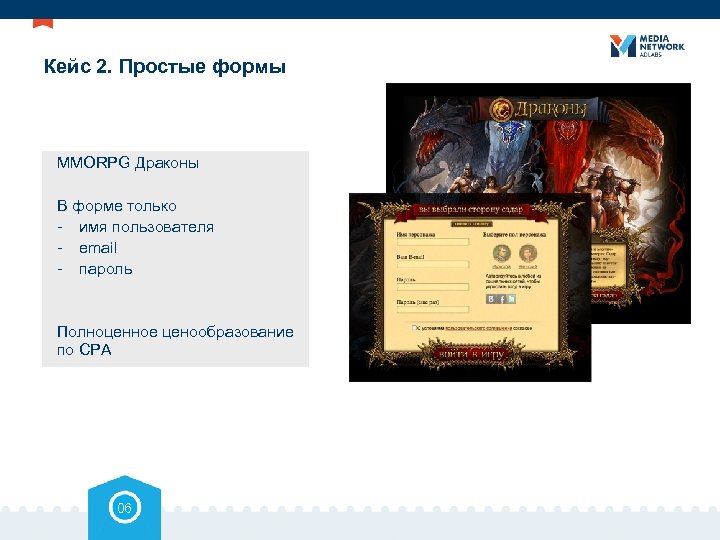
Task: Select the female character portrait
Action: [x=528, y=253]
